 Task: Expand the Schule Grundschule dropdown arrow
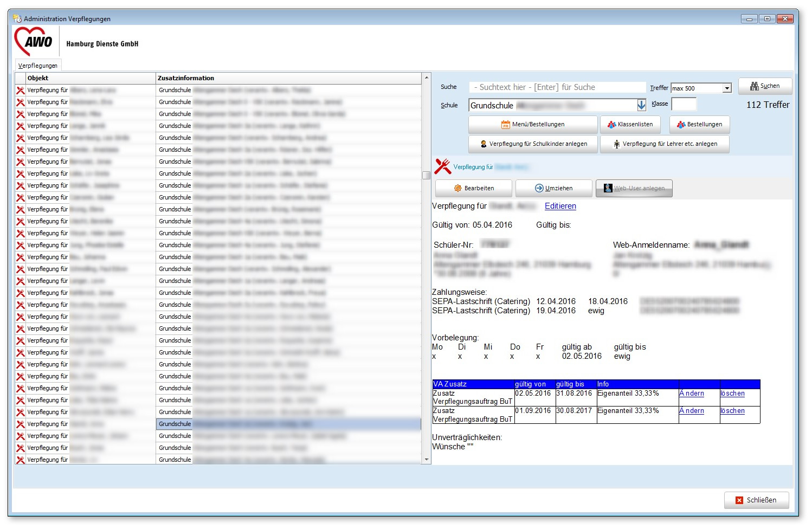click(641, 105)
